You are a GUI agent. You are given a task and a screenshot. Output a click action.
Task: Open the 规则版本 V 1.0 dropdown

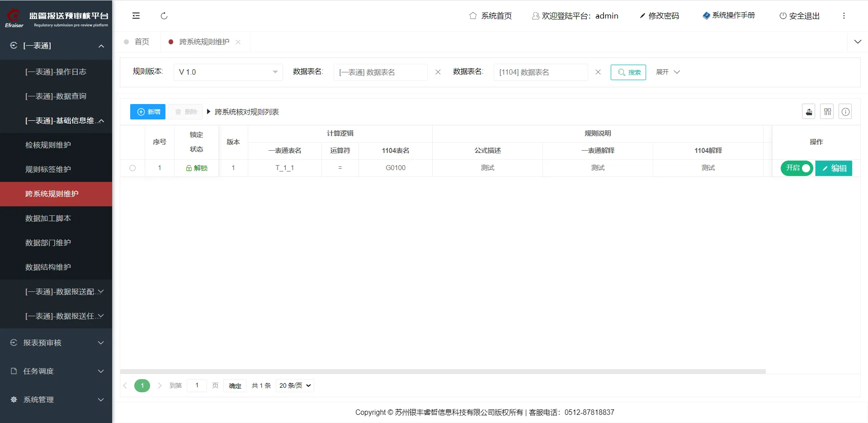pyautogui.click(x=228, y=72)
